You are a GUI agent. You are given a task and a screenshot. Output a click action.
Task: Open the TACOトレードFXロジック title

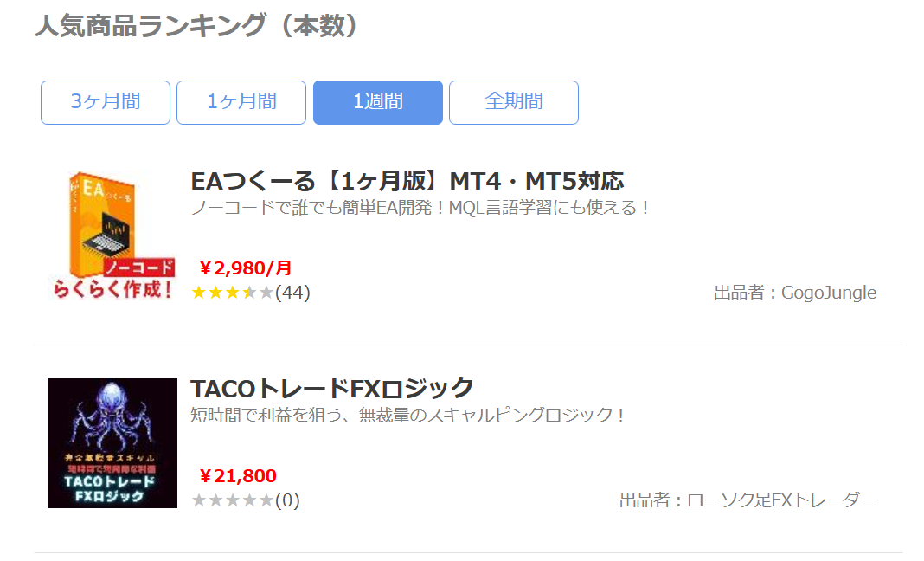332,388
